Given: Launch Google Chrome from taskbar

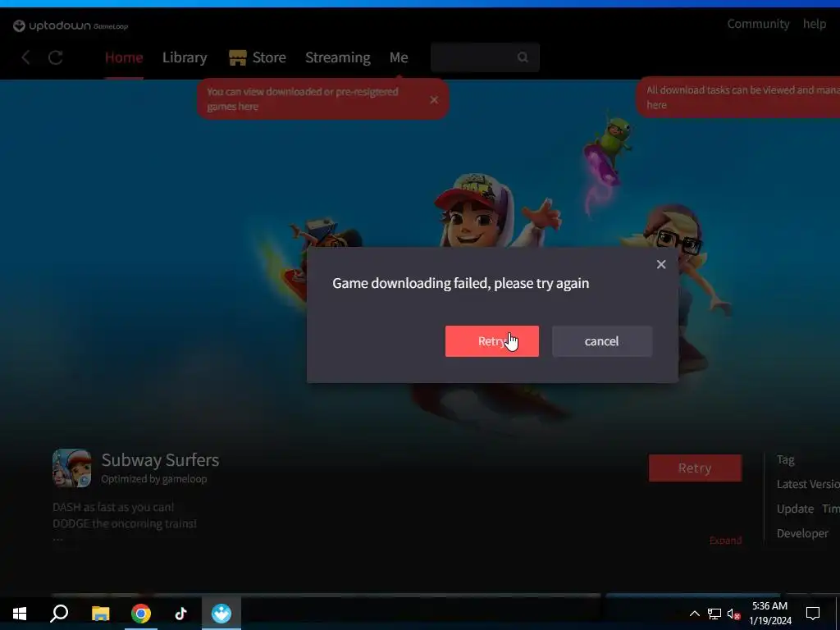Looking at the screenshot, I should 141,614.
